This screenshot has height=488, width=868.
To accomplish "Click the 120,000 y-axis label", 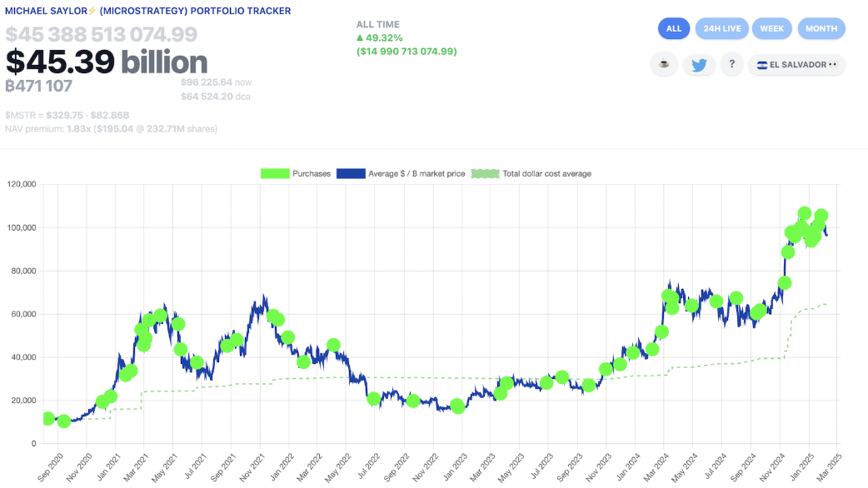I will point(22,184).
